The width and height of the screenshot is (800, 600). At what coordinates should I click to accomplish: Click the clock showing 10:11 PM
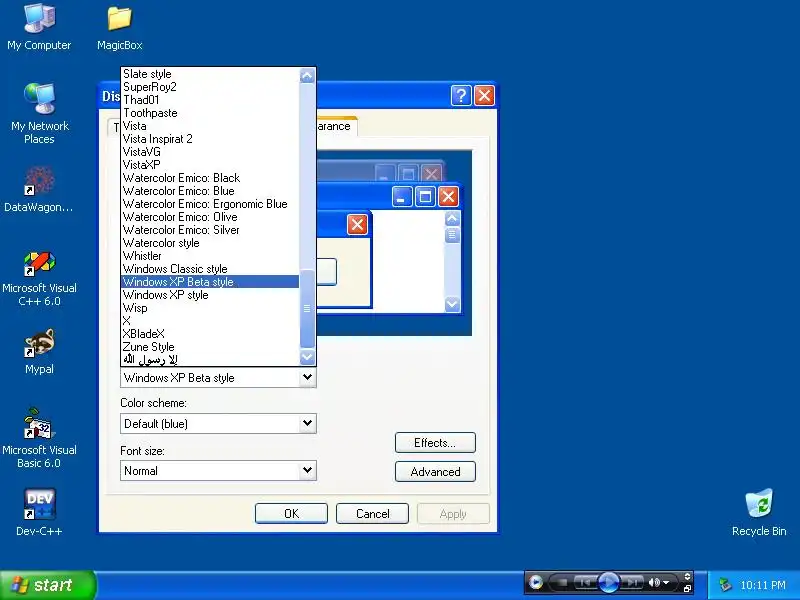pos(763,585)
